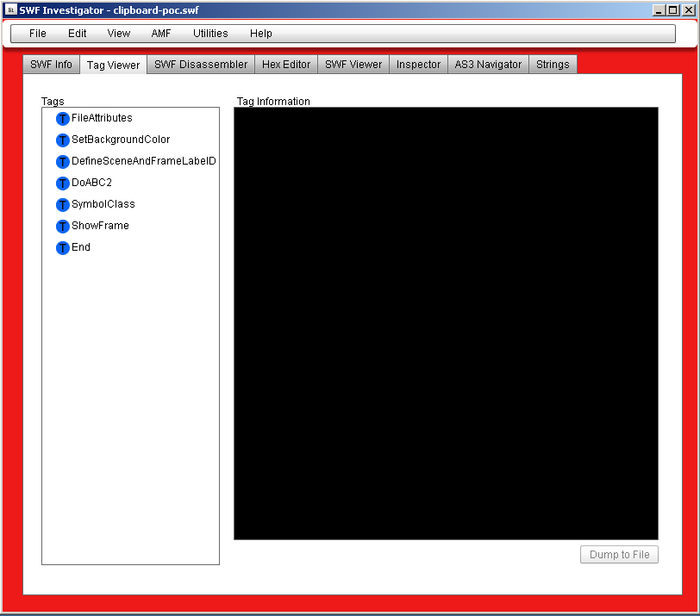The width and height of the screenshot is (700, 616).
Task: Click the tag icon next to SetBackgroundColor
Action: click(62, 140)
